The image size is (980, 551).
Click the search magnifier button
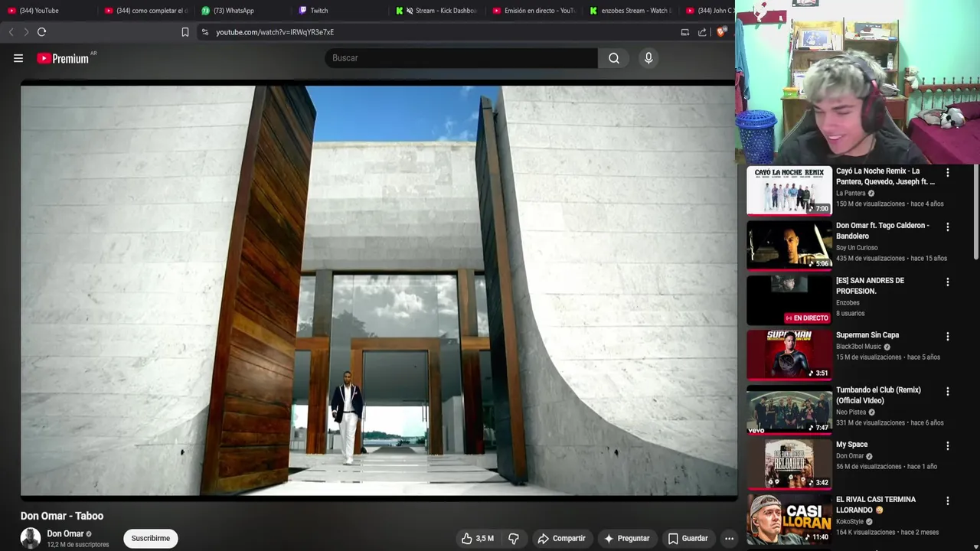[x=614, y=58]
